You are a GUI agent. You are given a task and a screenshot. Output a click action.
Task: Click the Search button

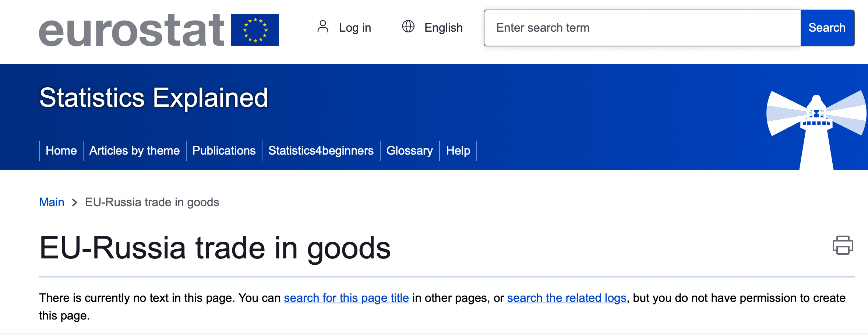pos(827,28)
